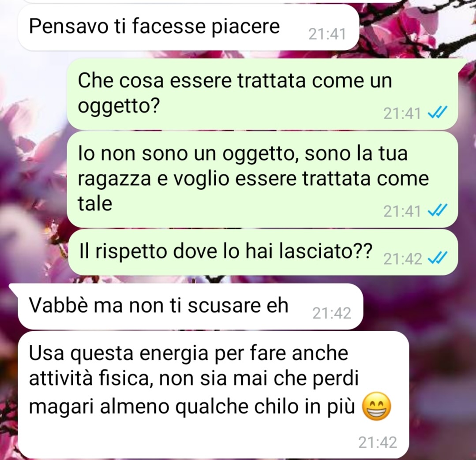Tap 21:41 timestamp on 'Pensavo' message
Screen dimensions: 476x460
click(327, 34)
